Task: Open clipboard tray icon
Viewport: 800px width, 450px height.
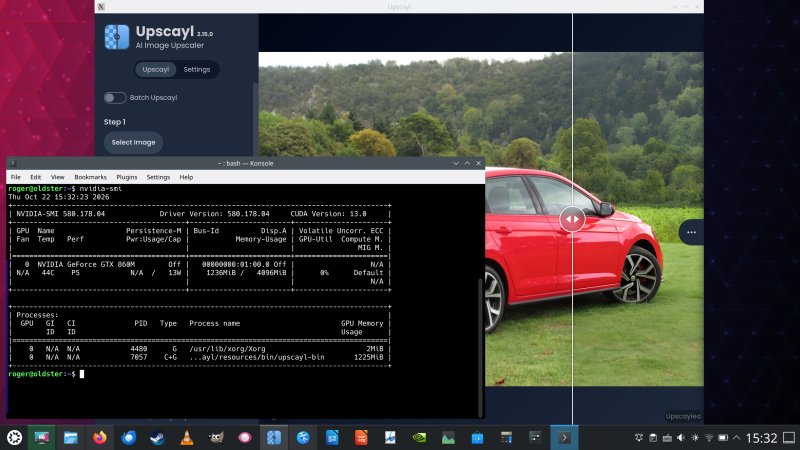Action: (653, 438)
